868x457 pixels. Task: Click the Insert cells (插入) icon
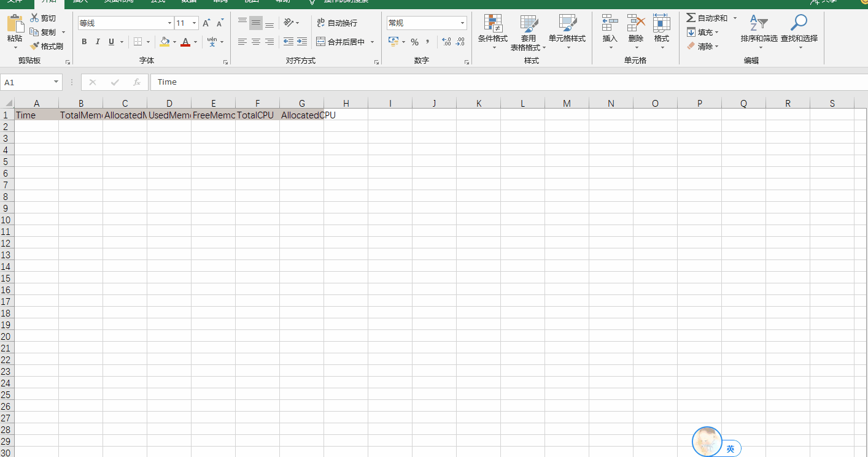[x=610, y=23]
